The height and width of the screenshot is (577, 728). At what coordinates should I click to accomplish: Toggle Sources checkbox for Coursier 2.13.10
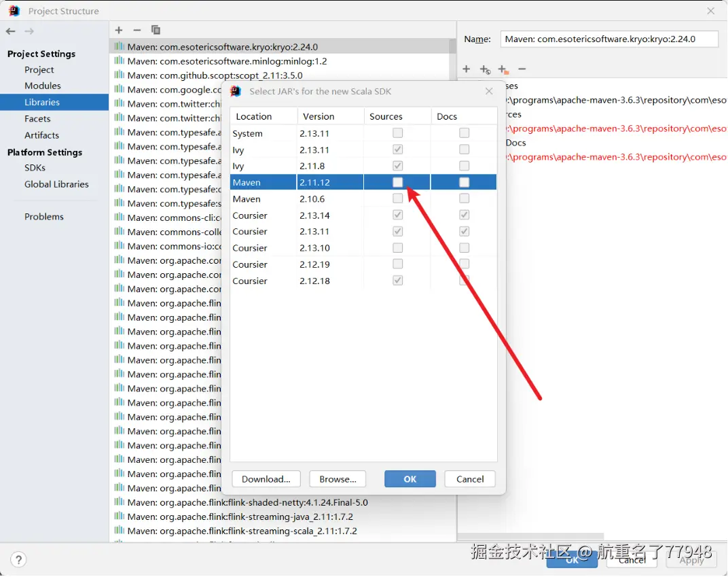pos(397,247)
